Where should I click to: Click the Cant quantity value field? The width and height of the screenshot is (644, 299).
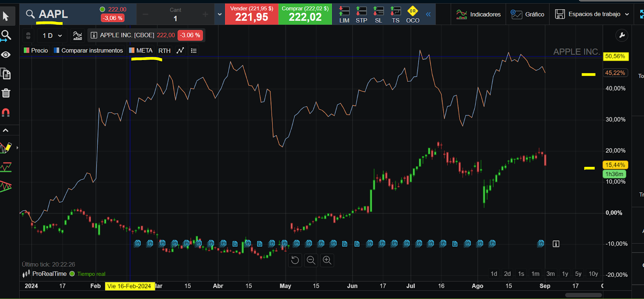click(x=175, y=19)
